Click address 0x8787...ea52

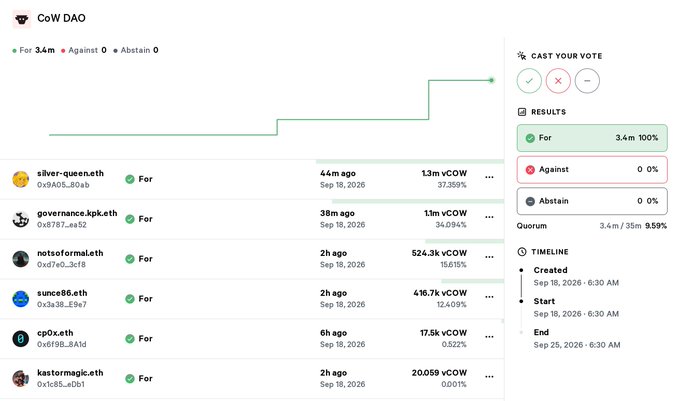pyautogui.click(x=62, y=225)
